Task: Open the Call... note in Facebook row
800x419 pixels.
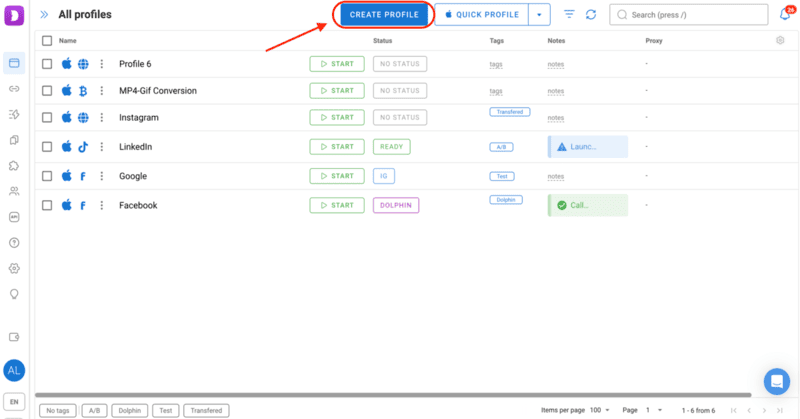Action: tap(588, 205)
